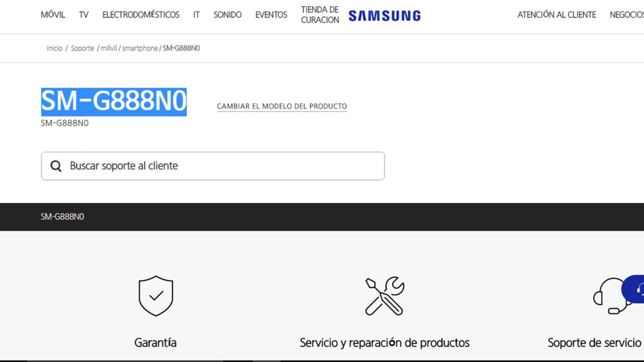Viewport: 644px width, 362px height.
Task: Click the headset support service icon
Action: [x=612, y=296]
